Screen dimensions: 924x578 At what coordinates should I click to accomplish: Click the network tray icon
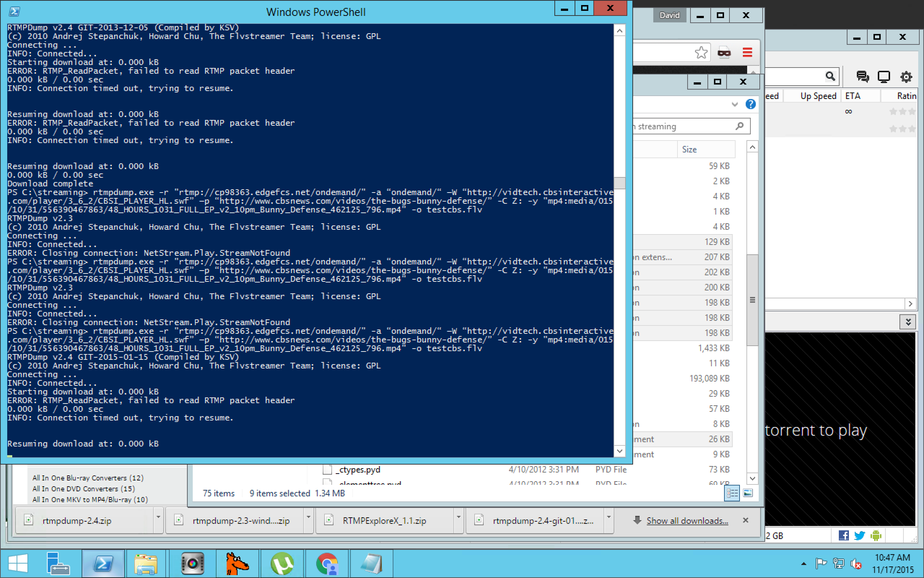tap(838, 564)
